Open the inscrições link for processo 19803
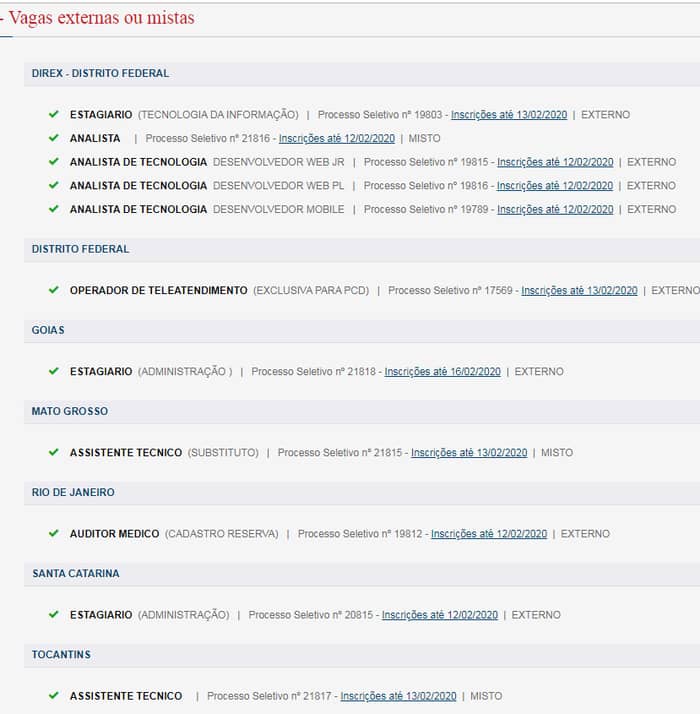 508,115
